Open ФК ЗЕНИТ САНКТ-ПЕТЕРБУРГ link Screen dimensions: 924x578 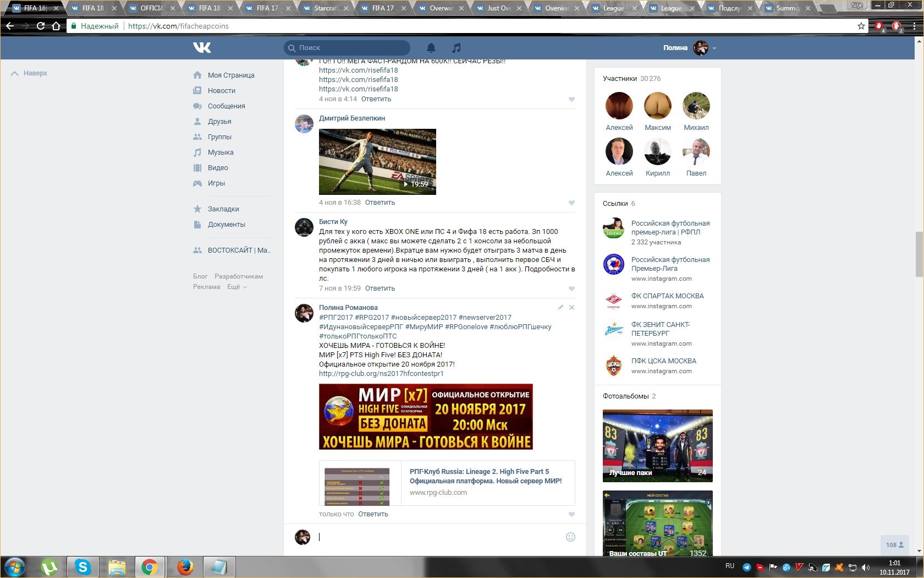[x=661, y=329]
